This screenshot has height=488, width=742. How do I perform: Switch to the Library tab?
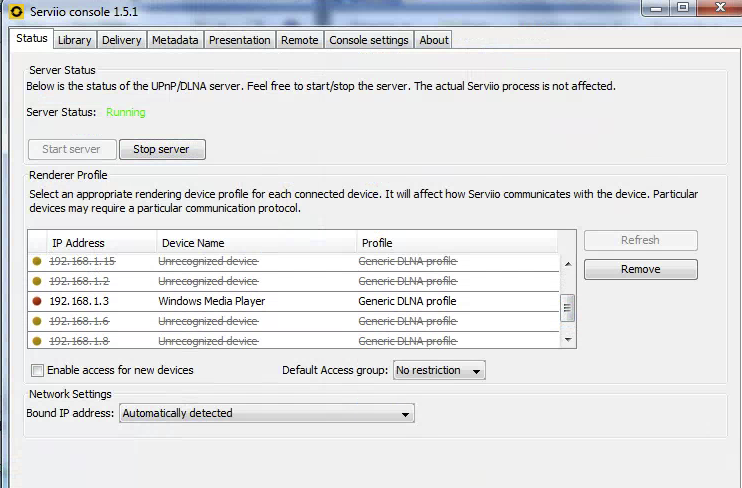(74, 40)
